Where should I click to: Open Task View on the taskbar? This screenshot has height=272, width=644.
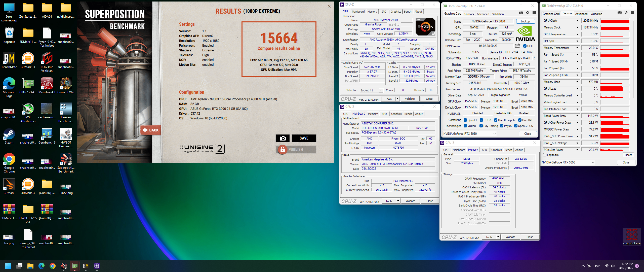(x=19, y=266)
